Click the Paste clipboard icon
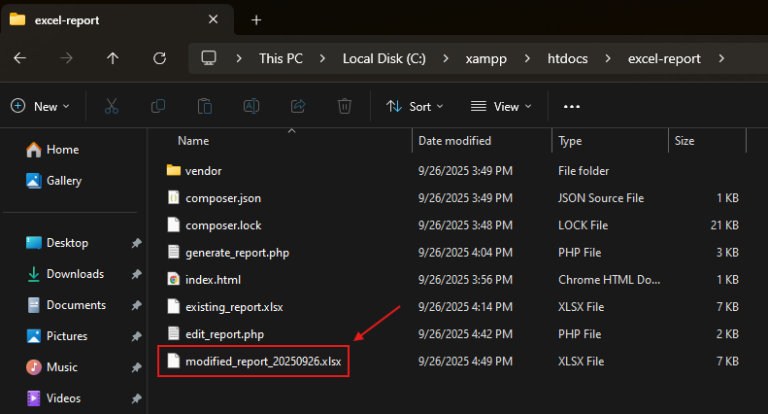The image size is (768, 414). [x=205, y=106]
